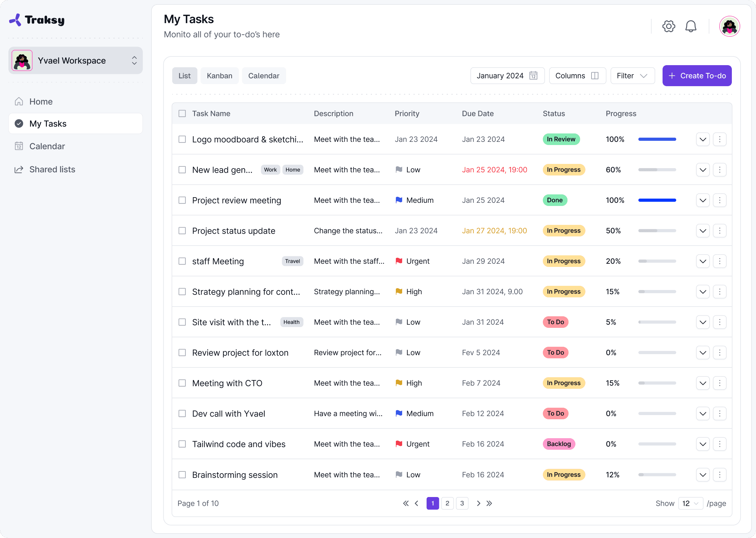Open user profile avatar in top right
Viewport: 756px width, 538px height.
pyautogui.click(x=729, y=26)
